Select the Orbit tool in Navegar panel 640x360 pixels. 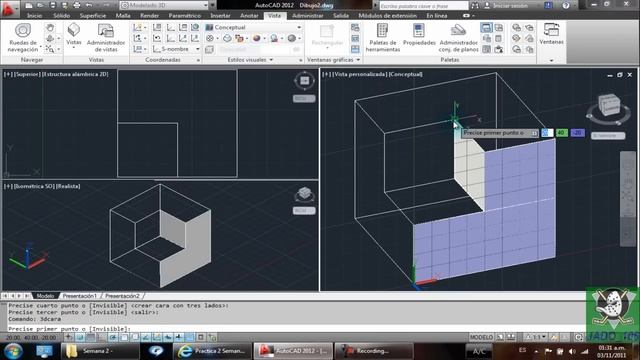click(50, 38)
